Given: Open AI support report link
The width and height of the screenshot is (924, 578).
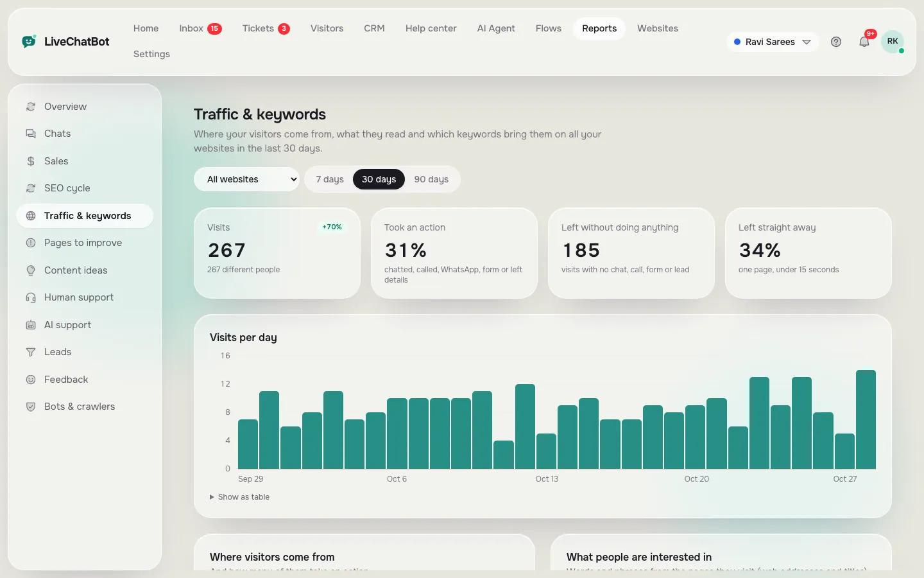Looking at the screenshot, I should [85, 325].
